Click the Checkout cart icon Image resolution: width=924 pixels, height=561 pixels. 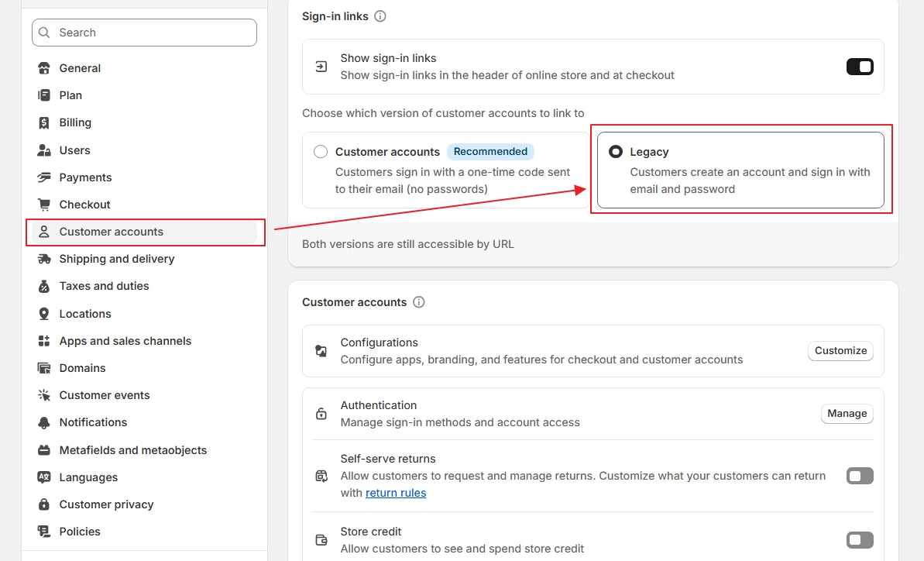coord(44,205)
